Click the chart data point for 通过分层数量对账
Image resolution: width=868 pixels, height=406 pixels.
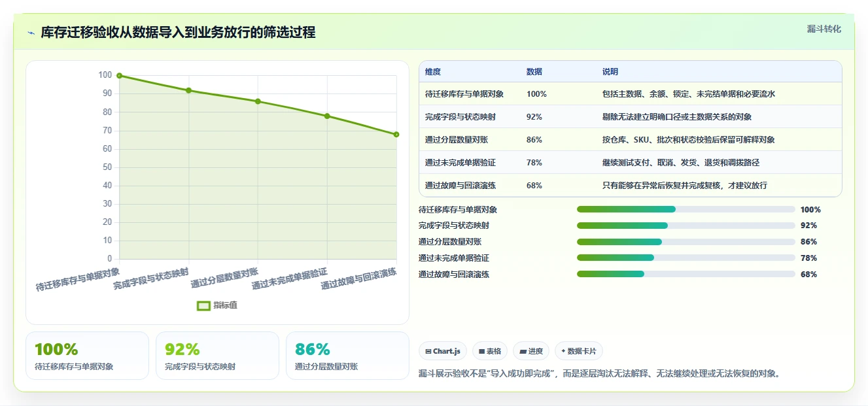[258, 101]
